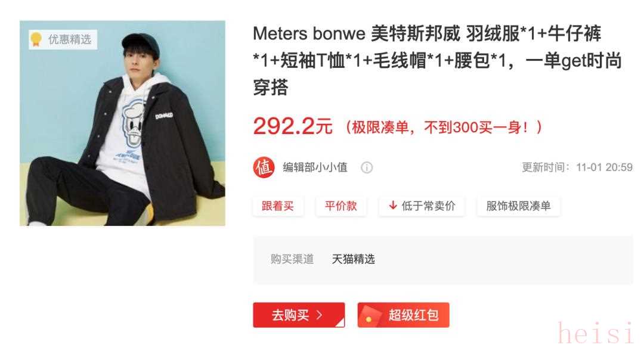Image resolution: width=644 pixels, height=351 pixels.
Task: Open the info circle icon beside 编辑部小小值
Action: [x=367, y=167]
